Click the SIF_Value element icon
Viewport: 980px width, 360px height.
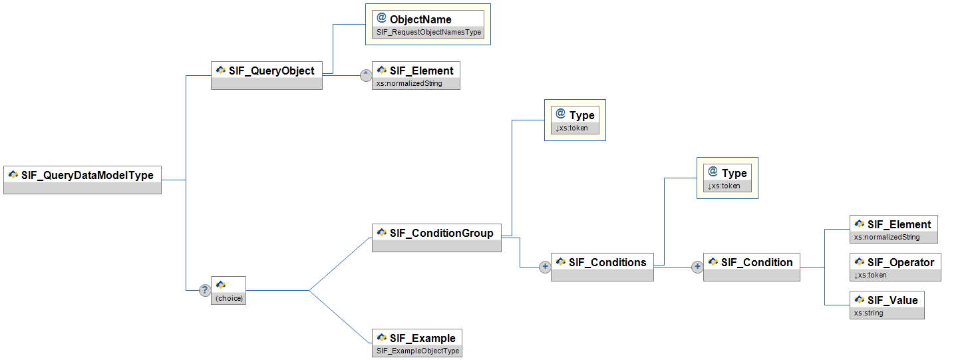(x=860, y=300)
